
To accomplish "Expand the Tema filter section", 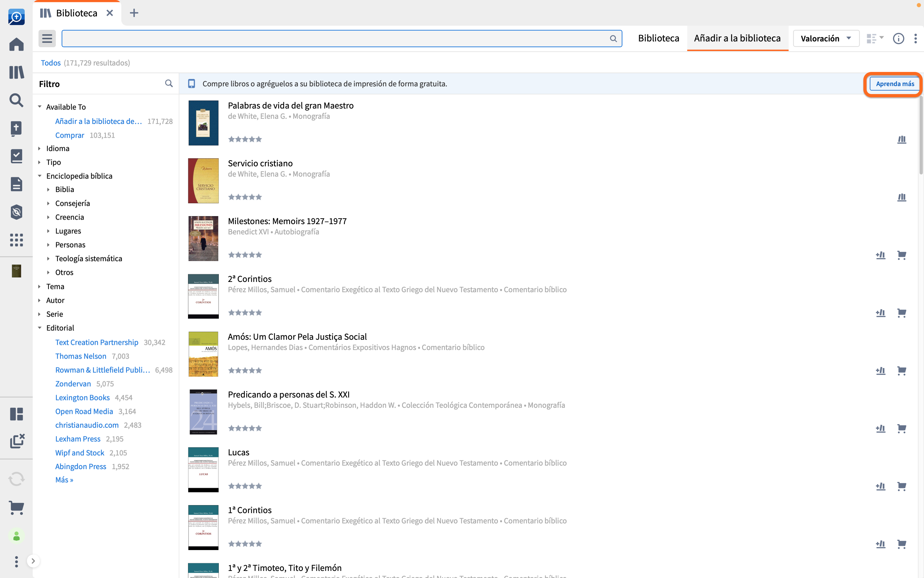I will coord(40,286).
